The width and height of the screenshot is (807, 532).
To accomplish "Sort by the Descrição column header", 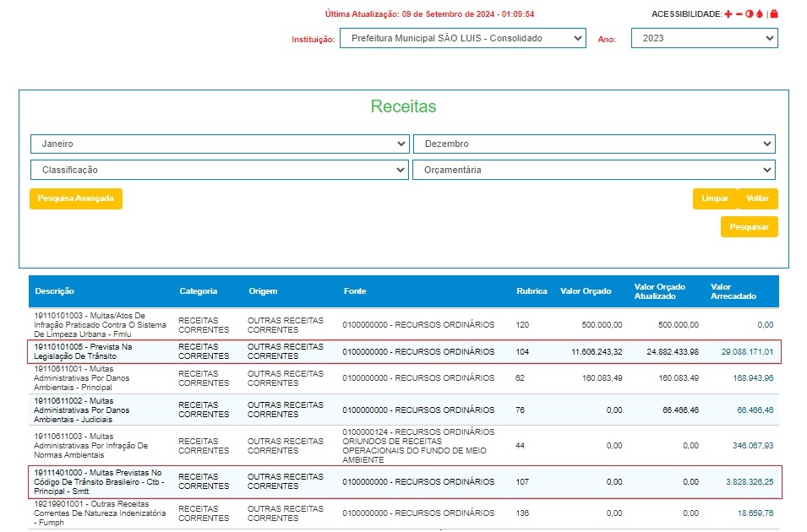I will click(55, 291).
